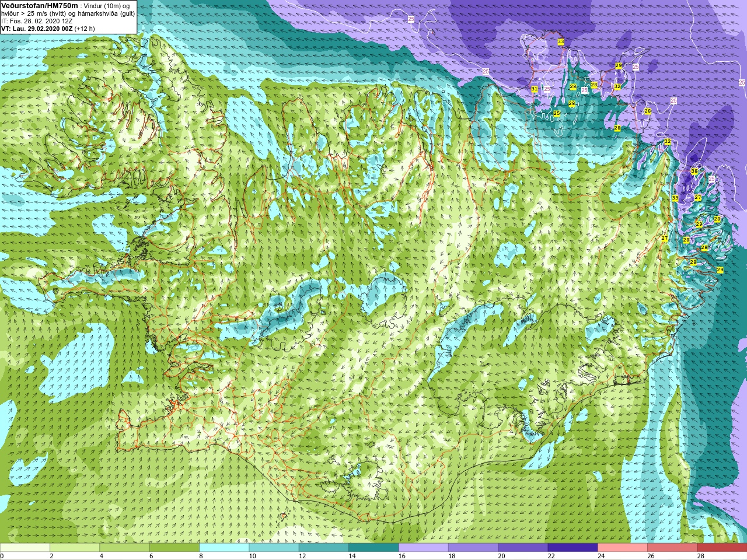Click the legend tick label "0"

(x=2, y=556)
